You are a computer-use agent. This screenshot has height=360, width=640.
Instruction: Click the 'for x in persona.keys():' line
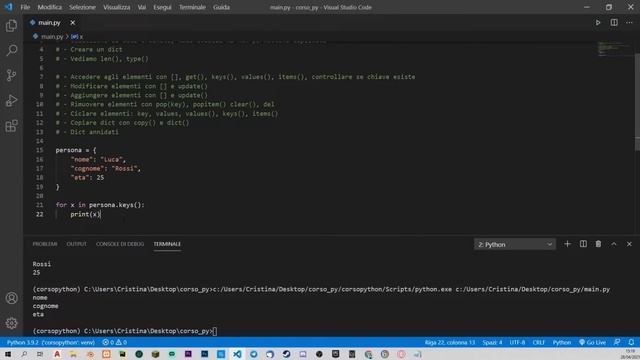click(x=100, y=205)
